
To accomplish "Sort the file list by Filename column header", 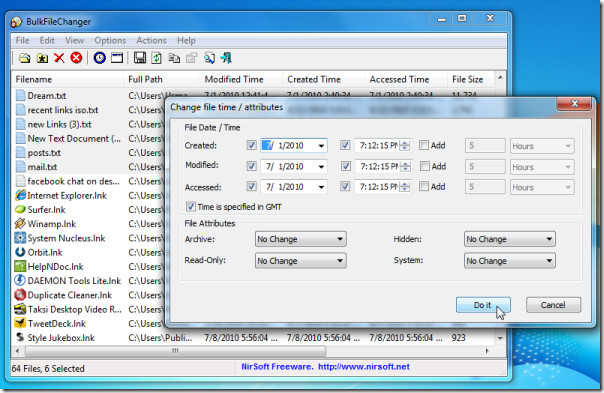I will (x=67, y=79).
